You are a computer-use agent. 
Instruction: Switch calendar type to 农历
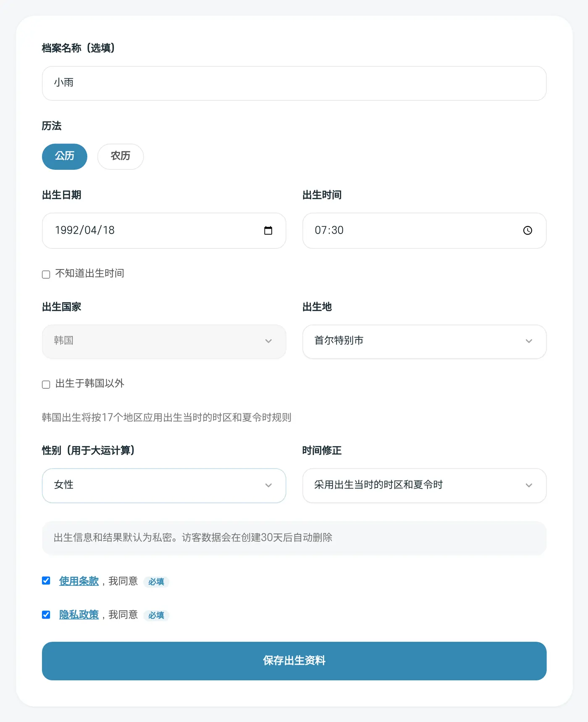[x=121, y=156]
